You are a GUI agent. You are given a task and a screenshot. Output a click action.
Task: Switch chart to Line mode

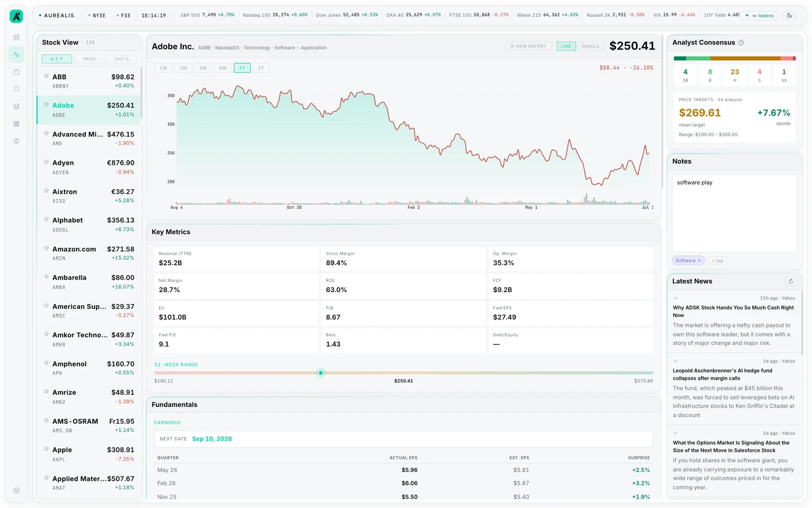coord(566,46)
